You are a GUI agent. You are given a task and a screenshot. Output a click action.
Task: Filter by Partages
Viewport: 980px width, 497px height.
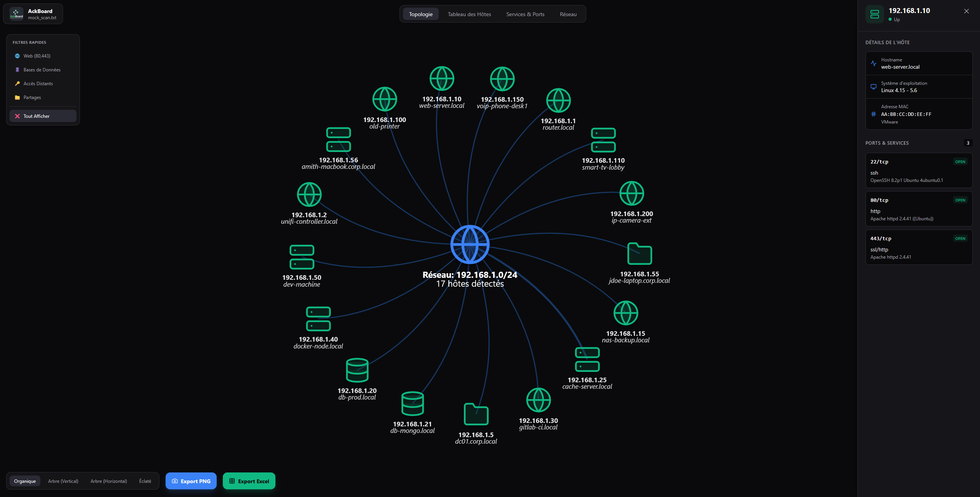(x=43, y=97)
